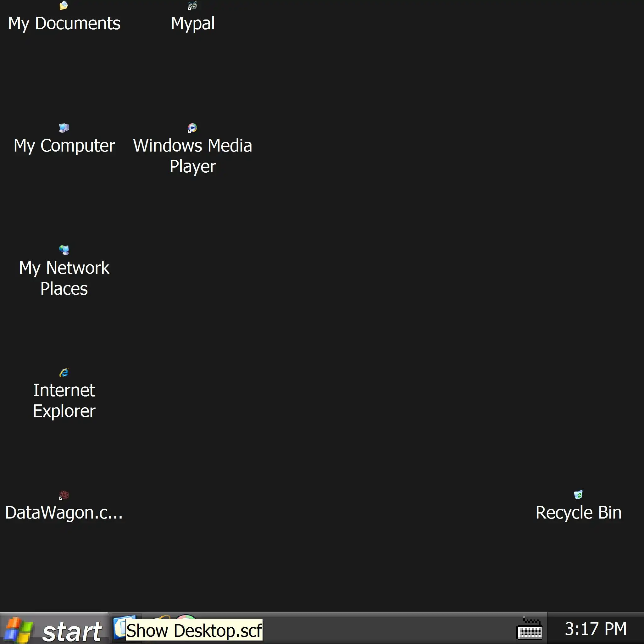Click the partially hidden Internet Explorer quick launch icon
The image size is (644, 644).
pos(162,617)
